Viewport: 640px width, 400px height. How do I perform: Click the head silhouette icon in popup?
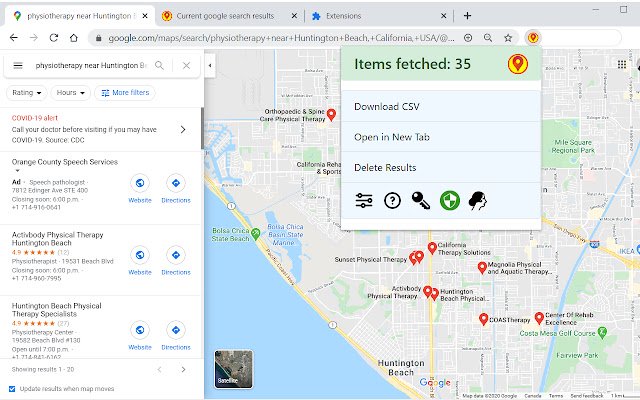478,200
